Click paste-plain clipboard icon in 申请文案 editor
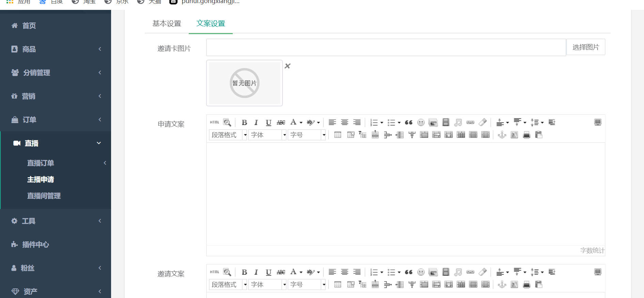 [x=539, y=135]
